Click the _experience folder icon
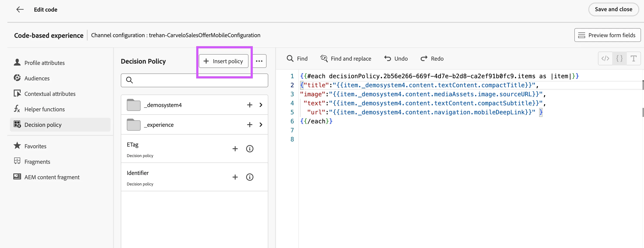Viewport: 644px width, 248px height. click(x=133, y=124)
